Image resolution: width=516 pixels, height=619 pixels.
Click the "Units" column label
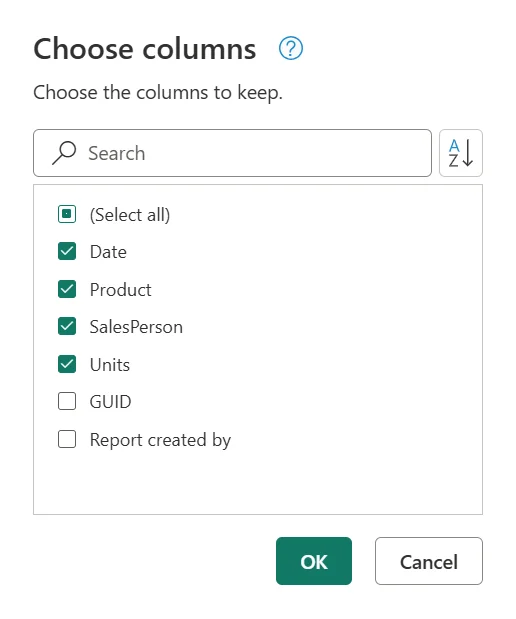click(110, 365)
